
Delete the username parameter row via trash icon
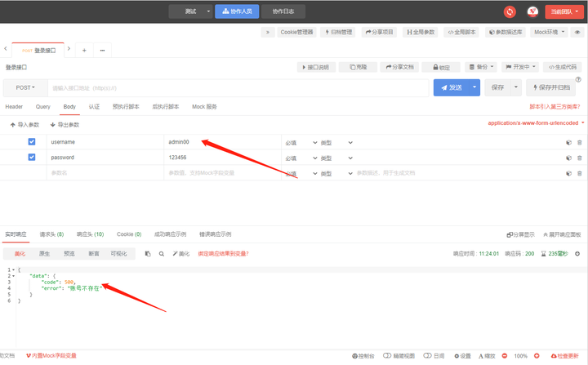coord(579,143)
